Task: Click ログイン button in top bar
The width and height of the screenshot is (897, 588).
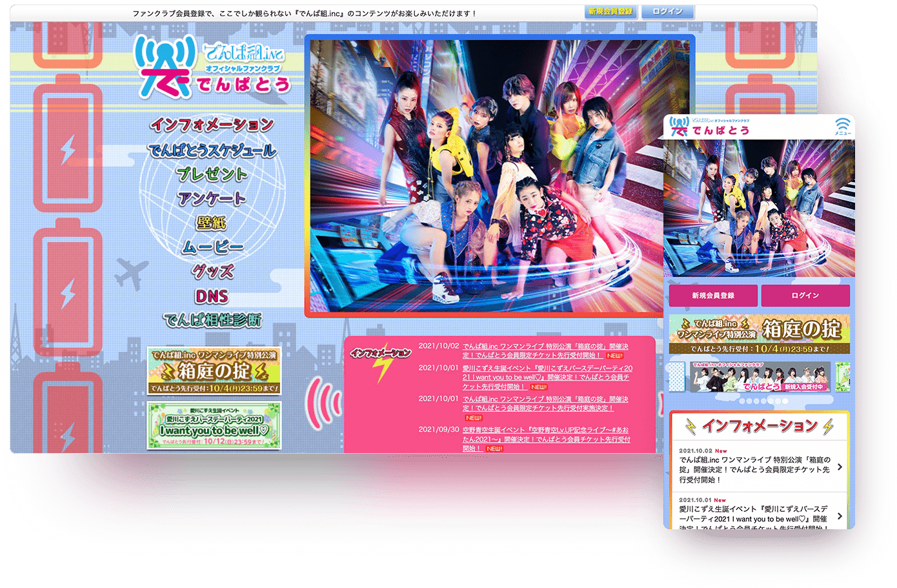Action: (667, 12)
